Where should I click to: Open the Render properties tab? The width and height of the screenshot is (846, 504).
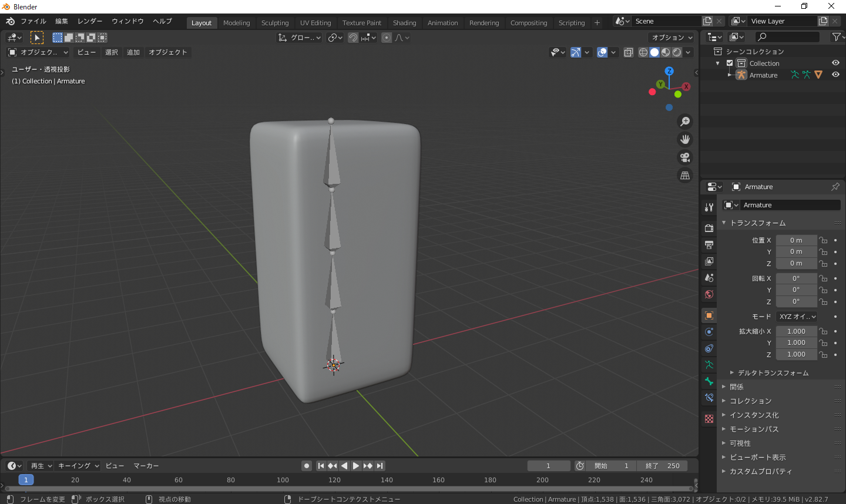pyautogui.click(x=709, y=228)
